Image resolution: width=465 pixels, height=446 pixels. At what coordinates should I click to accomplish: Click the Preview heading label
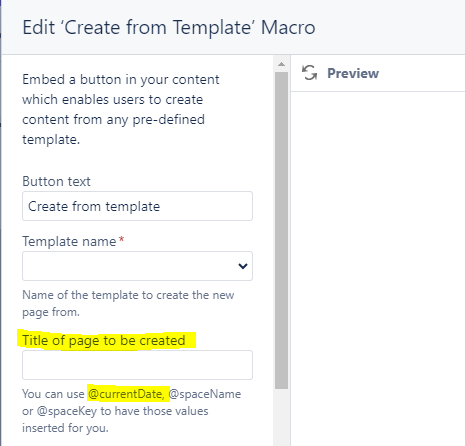353,73
